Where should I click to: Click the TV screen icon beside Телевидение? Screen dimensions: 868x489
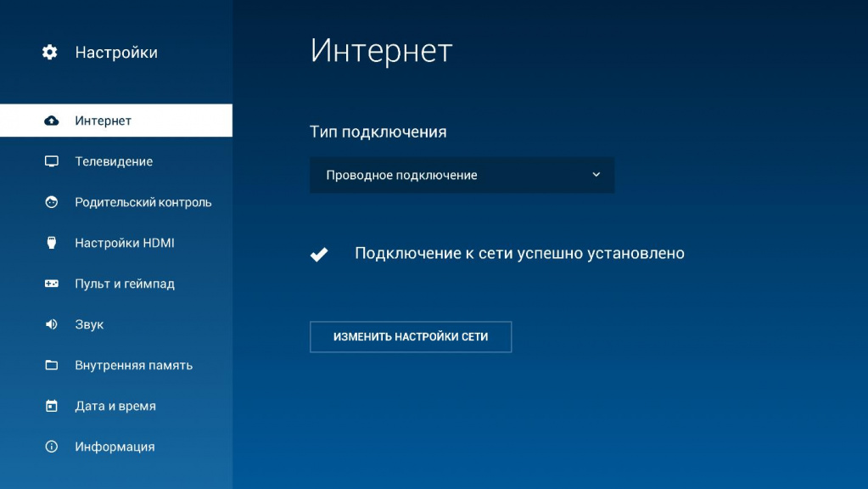tap(52, 161)
